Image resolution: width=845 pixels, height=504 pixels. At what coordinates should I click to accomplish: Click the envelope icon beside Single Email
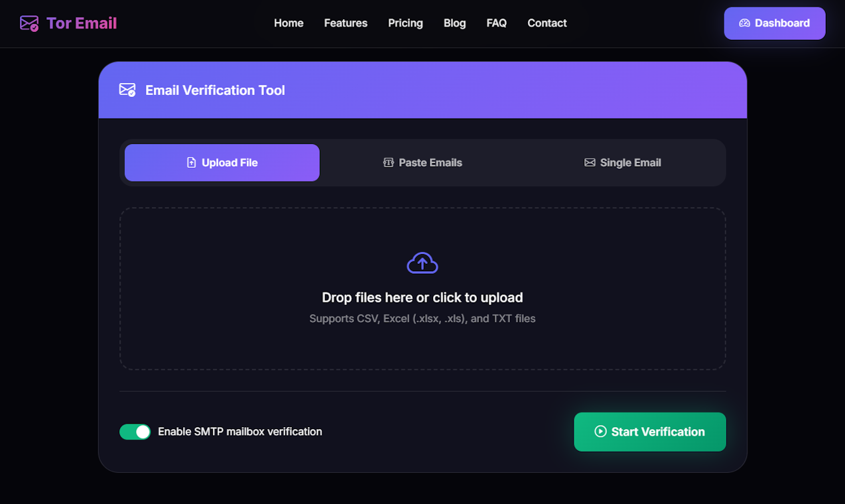tap(590, 162)
